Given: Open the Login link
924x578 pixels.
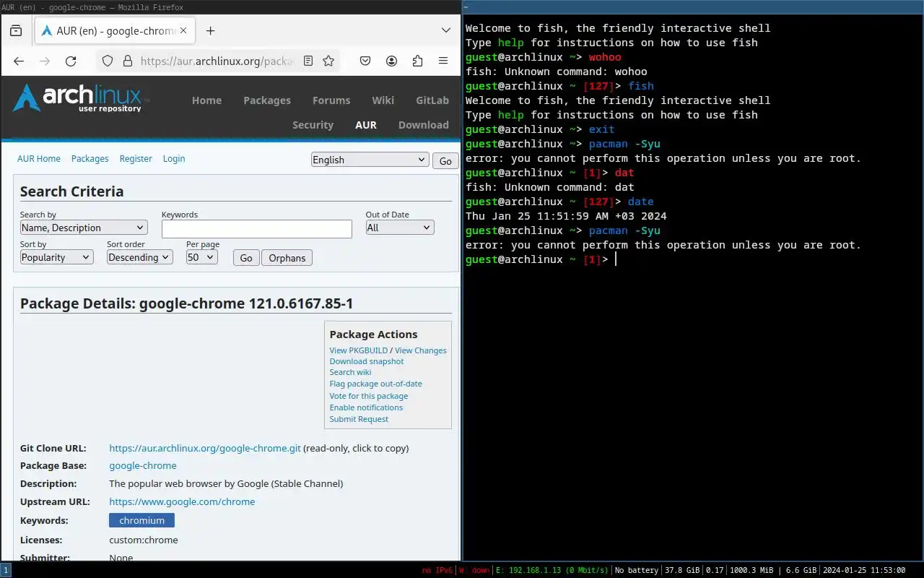Looking at the screenshot, I should pyautogui.click(x=174, y=158).
